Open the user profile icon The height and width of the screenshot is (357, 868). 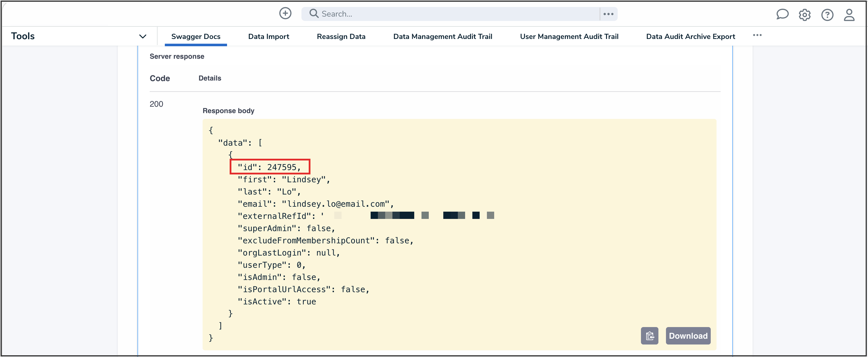pyautogui.click(x=849, y=15)
